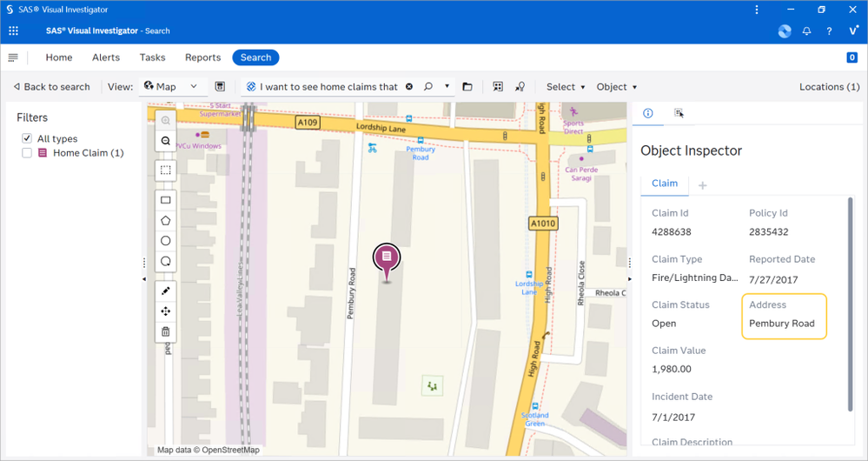Click the Claim Status value Open
868x461 pixels.
pyautogui.click(x=664, y=324)
